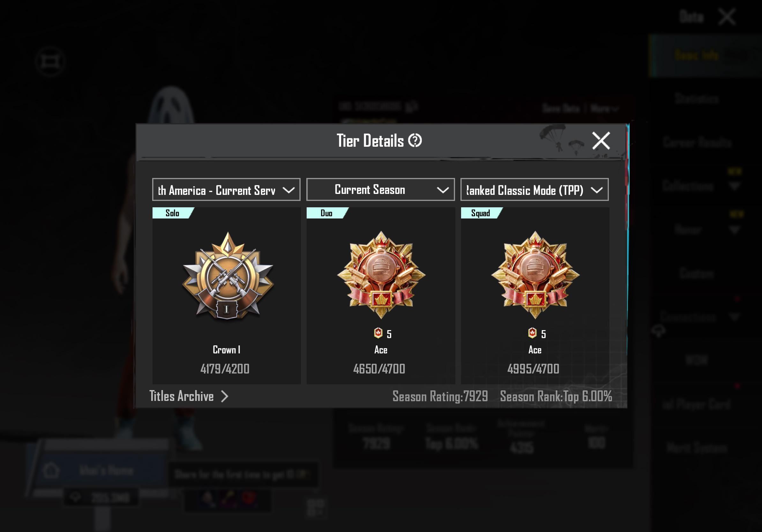Close the Tier Details dialog

click(601, 141)
